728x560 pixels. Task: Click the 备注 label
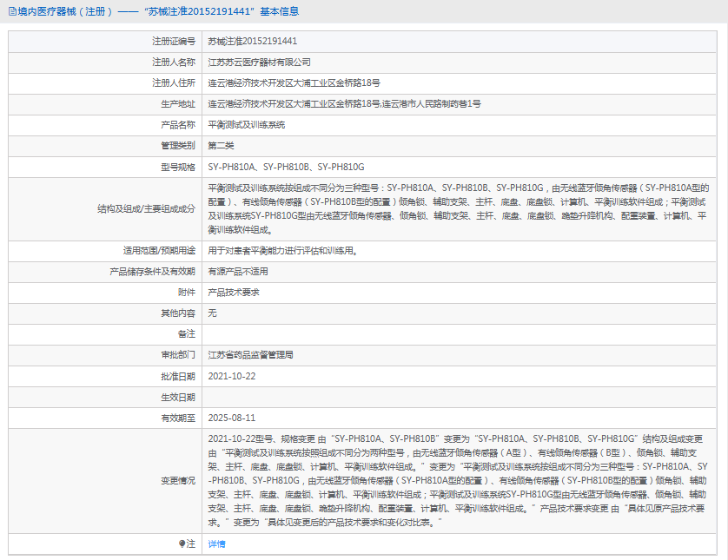(x=187, y=334)
